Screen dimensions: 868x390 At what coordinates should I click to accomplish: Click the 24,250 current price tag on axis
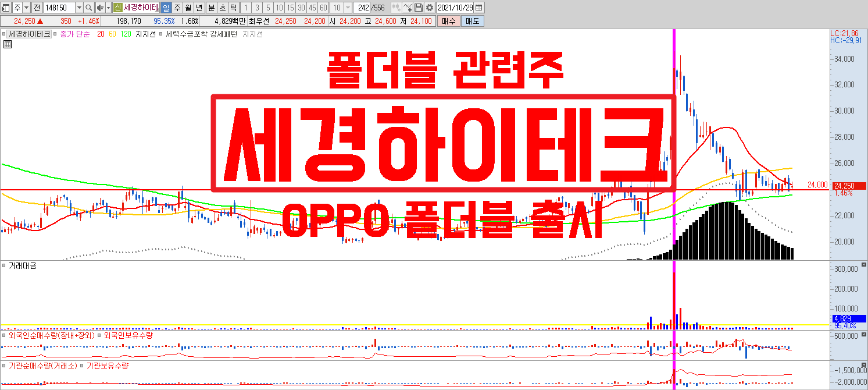coord(848,186)
